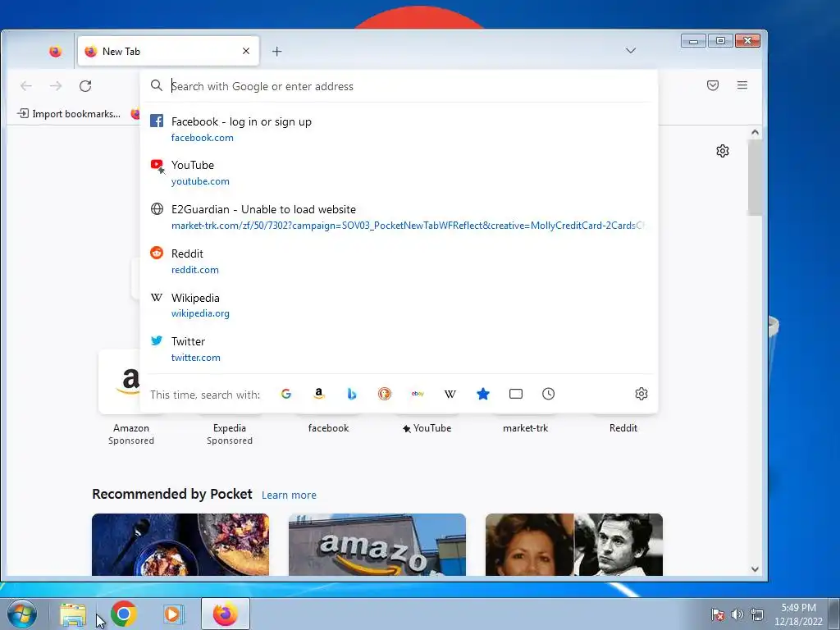840x630 pixels.
Task: Open the Action Center flag icon
Action: click(718, 614)
